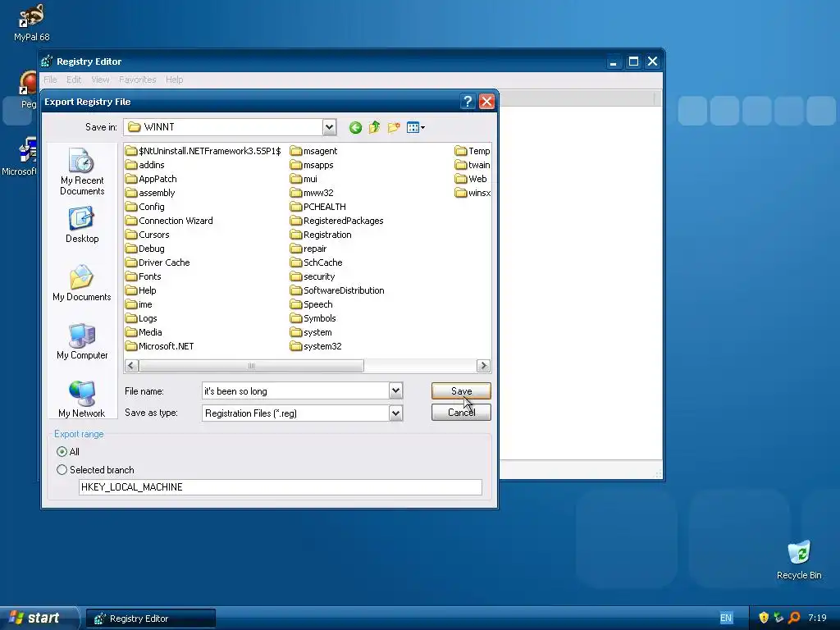840x630 pixels.
Task: Select the Fonts folder
Action: click(143, 276)
